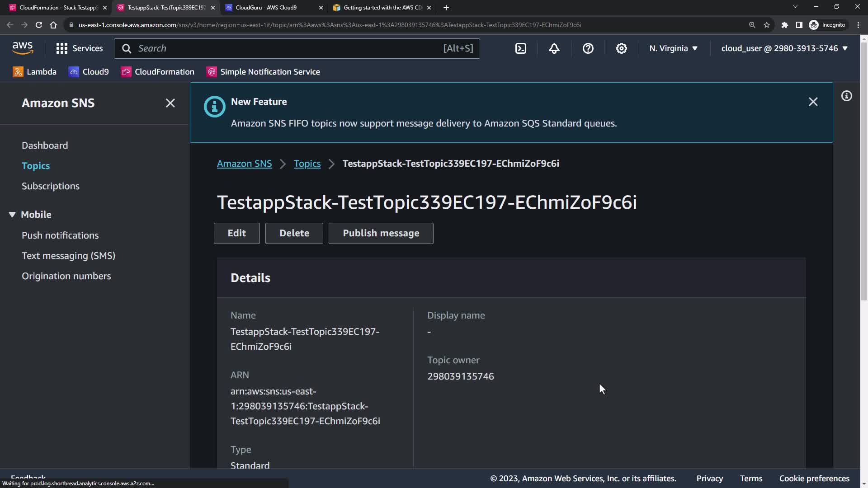Switch to the CloudGuru AWS Cloud9 tab

click(267, 8)
